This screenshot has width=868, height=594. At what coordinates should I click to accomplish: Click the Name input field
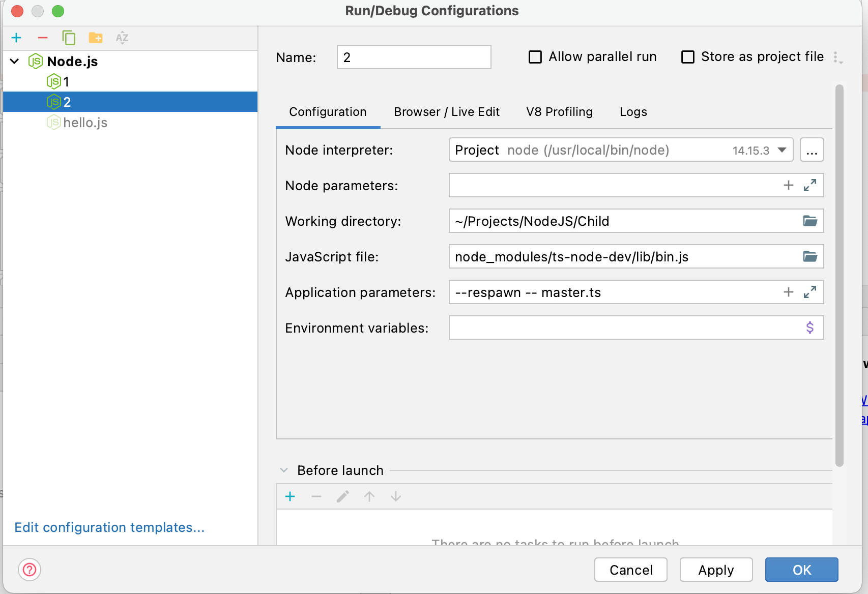point(414,57)
